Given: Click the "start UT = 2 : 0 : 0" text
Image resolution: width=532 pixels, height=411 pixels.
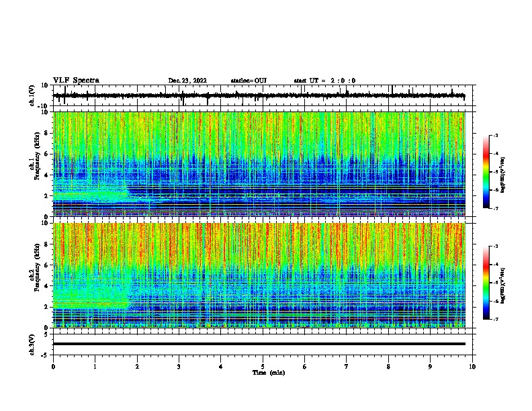Looking at the screenshot, I should click(x=324, y=81).
